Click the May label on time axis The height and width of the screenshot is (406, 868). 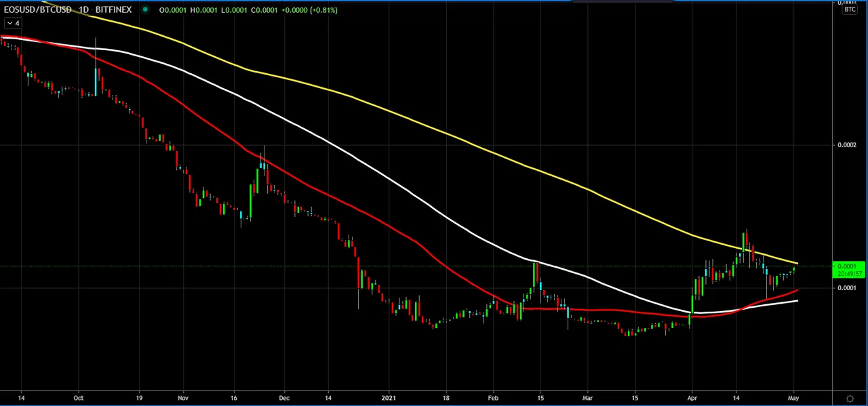tap(793, 398)
